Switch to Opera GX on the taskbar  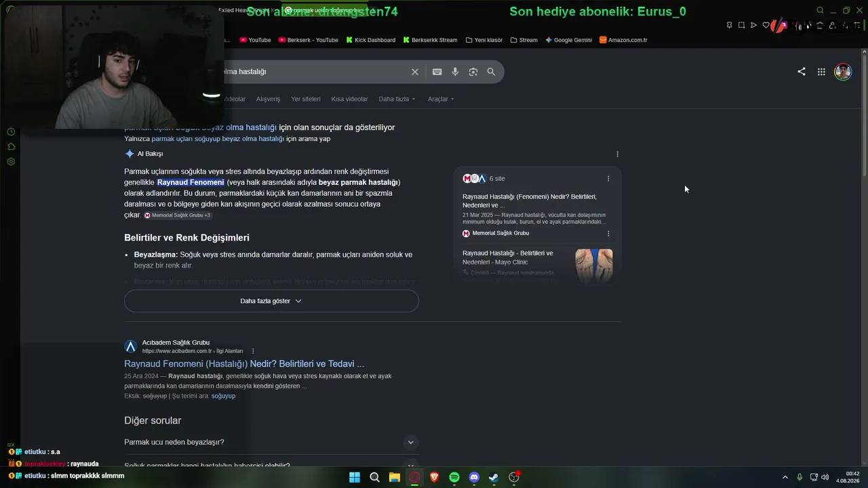click(414, 477)
